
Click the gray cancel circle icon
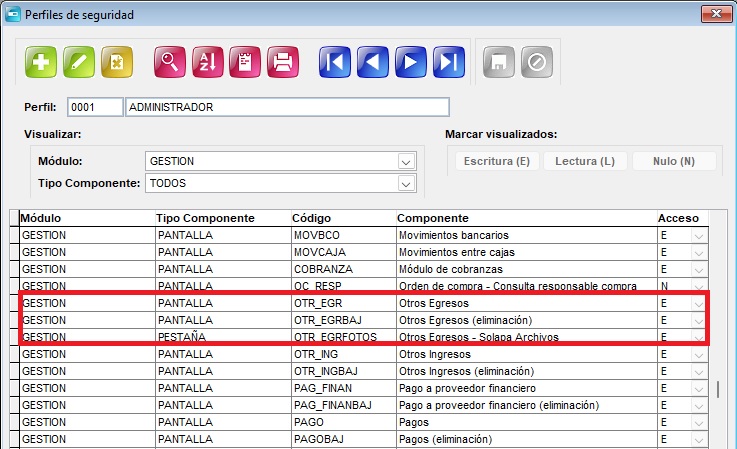click(537, 62)
